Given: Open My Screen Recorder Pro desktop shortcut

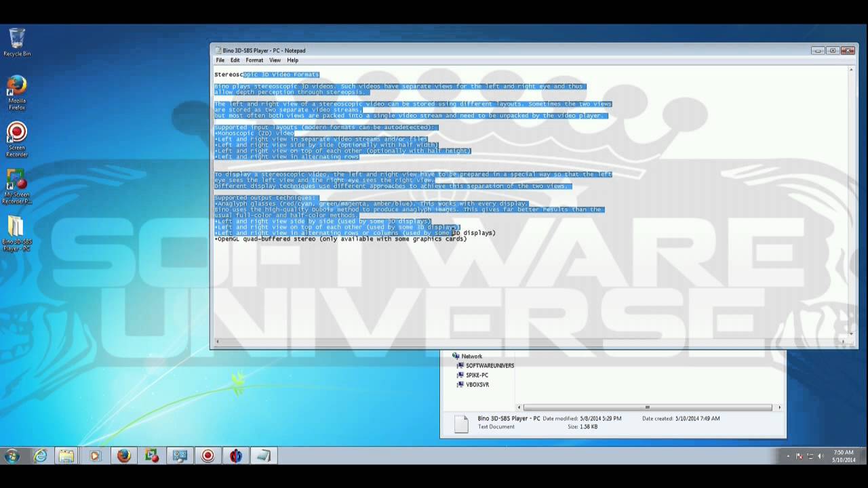Looking at the screenshot, I should [x=17, y=186].
